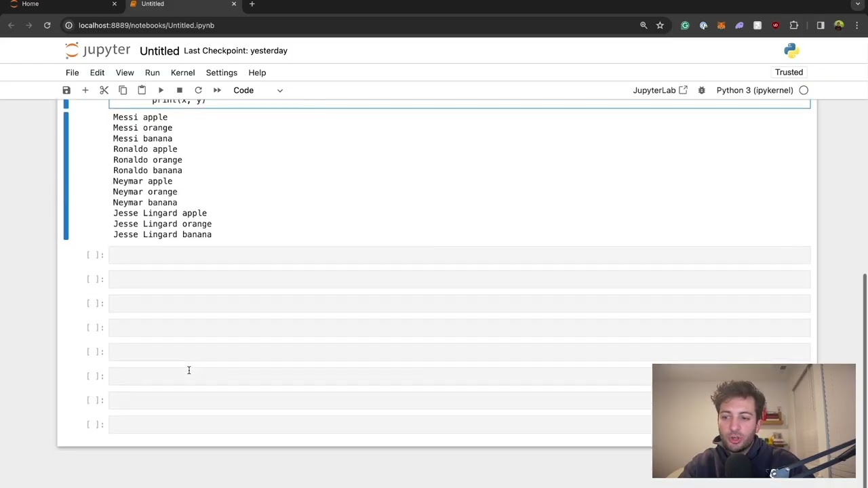Select output line 'Messi apple'

[x=140, y=117]
